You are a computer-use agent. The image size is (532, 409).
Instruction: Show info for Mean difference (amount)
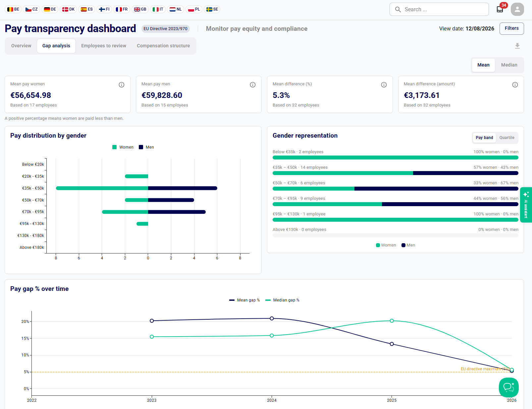(515, 85)
